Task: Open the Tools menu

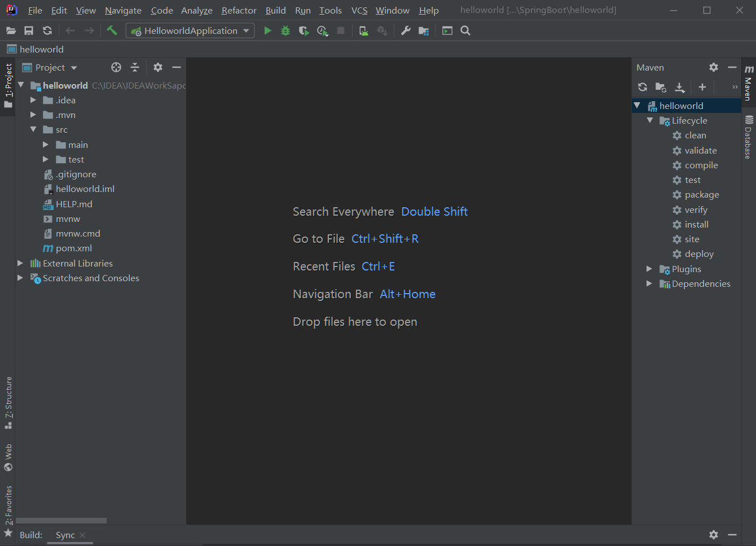Action: pyautogui.click(x=331, y=10)
